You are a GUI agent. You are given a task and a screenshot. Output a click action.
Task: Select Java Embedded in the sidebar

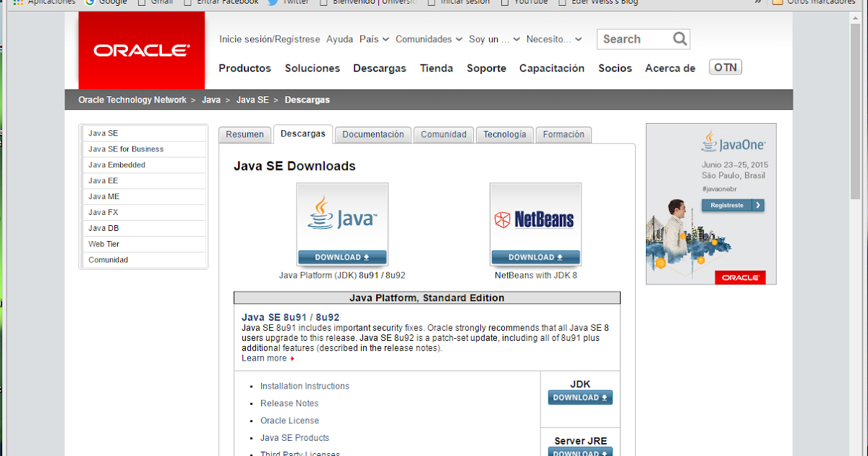(145, 165)
